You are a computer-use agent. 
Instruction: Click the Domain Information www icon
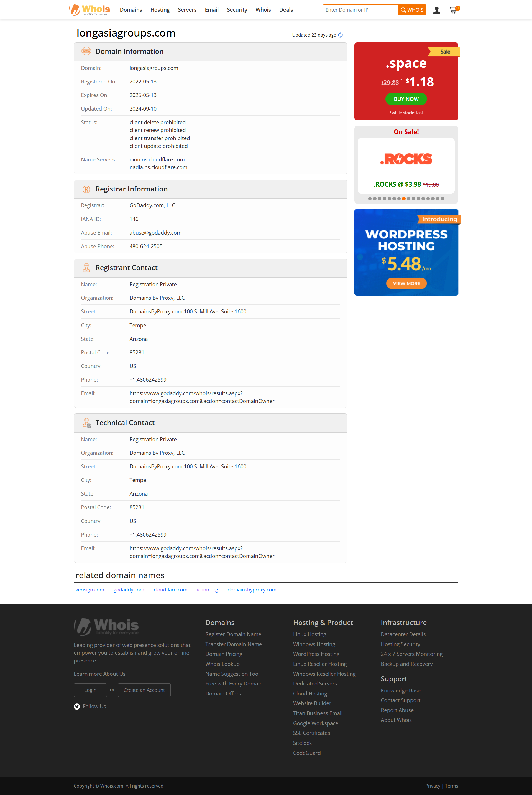point(86,51)
